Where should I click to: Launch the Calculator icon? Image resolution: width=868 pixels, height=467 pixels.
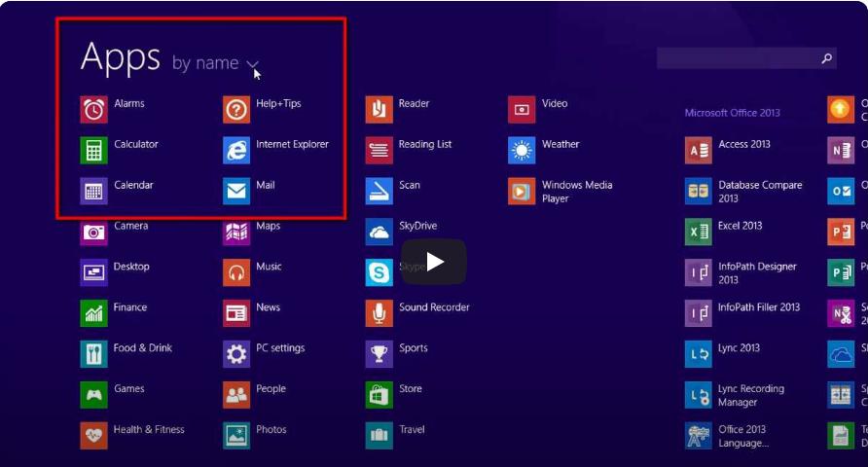(93, 151)
